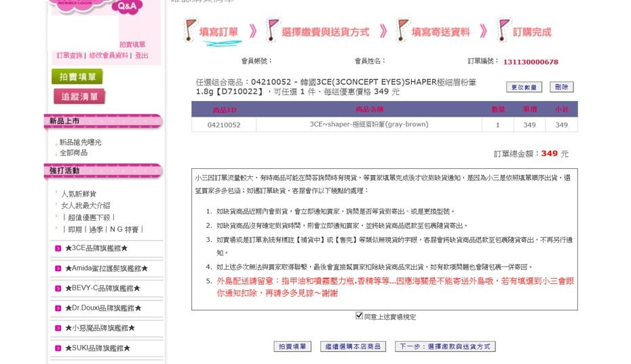
Task: Click the flag icon beside 選擇繳費與送貨方式
Action: (x=273, y=31)
